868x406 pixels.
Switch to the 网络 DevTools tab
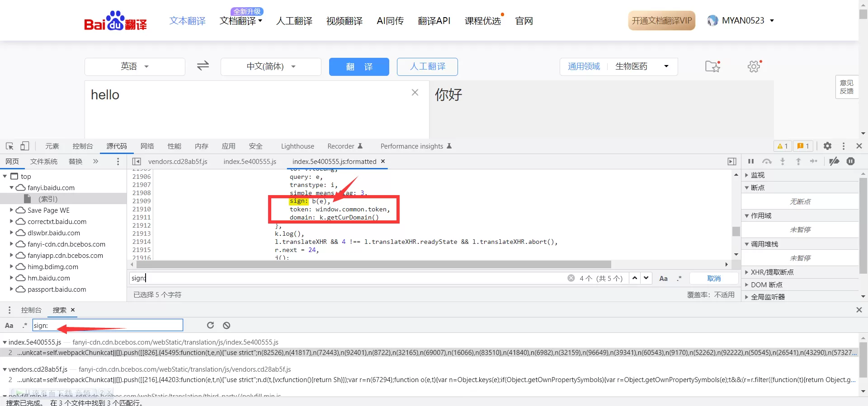(x=147, y=146)
